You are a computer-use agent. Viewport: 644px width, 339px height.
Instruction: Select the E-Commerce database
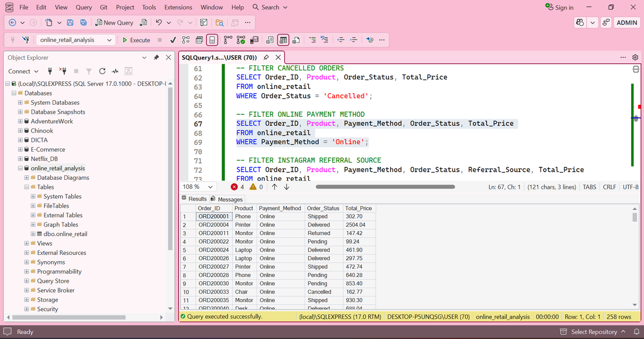[48, 150]
